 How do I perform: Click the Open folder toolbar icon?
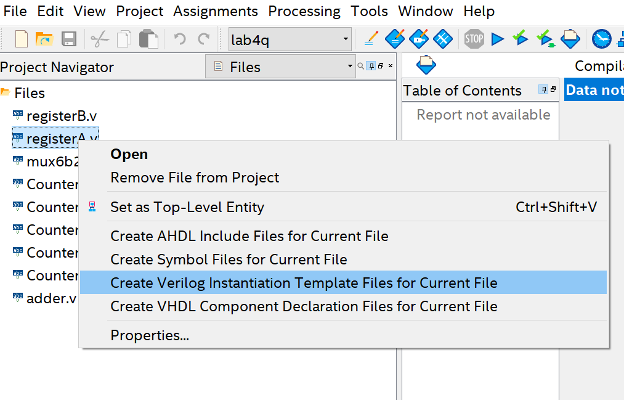(x=45, y=39)
